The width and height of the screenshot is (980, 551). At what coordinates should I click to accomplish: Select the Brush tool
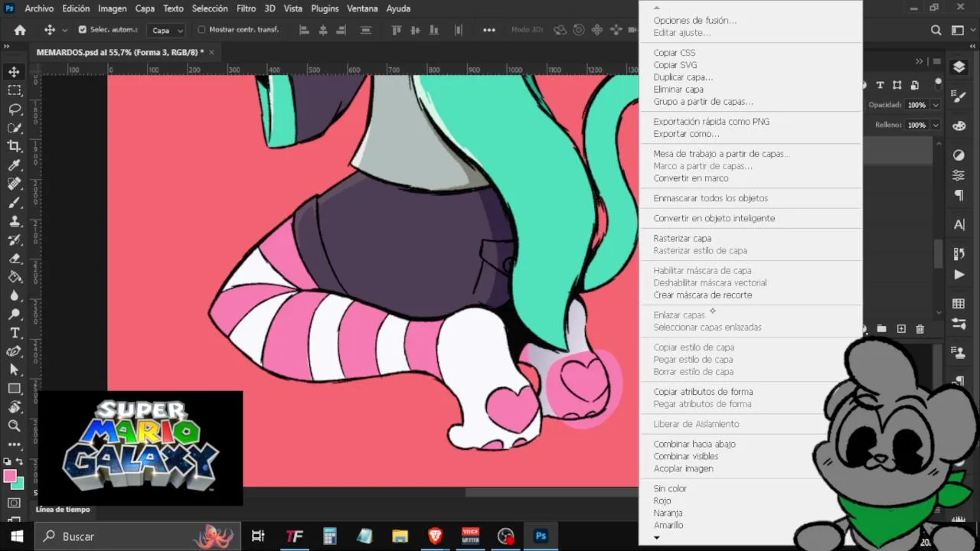tap(14, 203)
